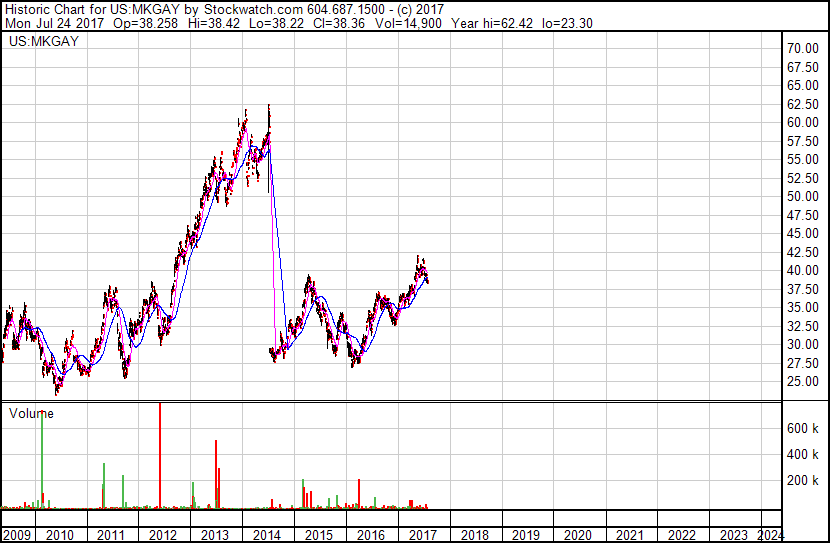
Task: Click the Year hi=62.42 value
Action: [x=492, y=23]
